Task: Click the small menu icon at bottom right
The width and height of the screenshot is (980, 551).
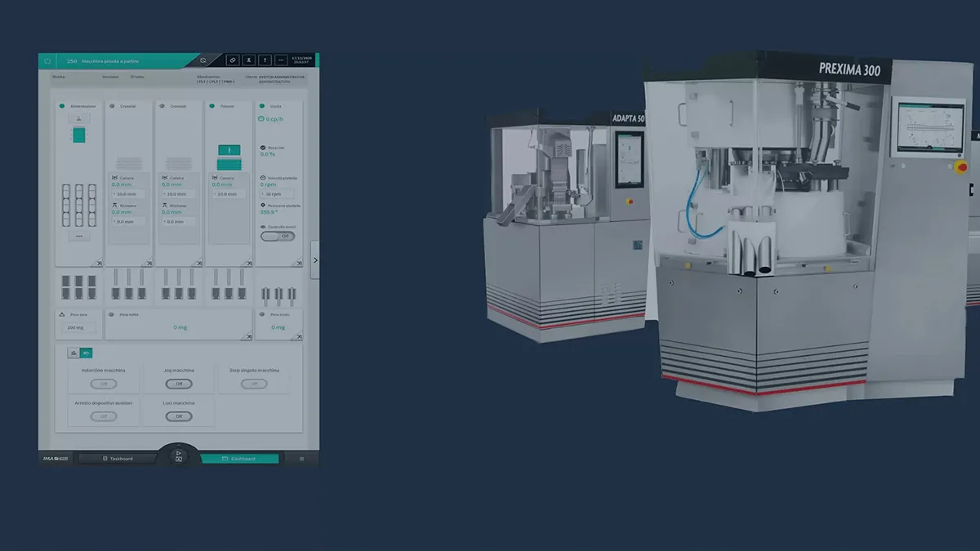Action: pyautogui.click(x=301, y=459)
